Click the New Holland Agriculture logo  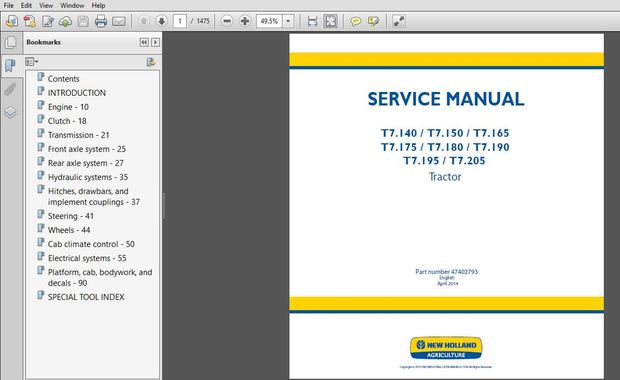[x=446, y=348]
